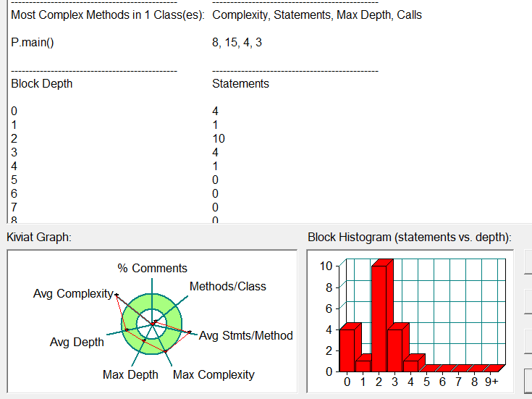This screenshot has height=399, width=532.
Task: Click the Avg Stmts/Method axis label
Action: [245, 335]
